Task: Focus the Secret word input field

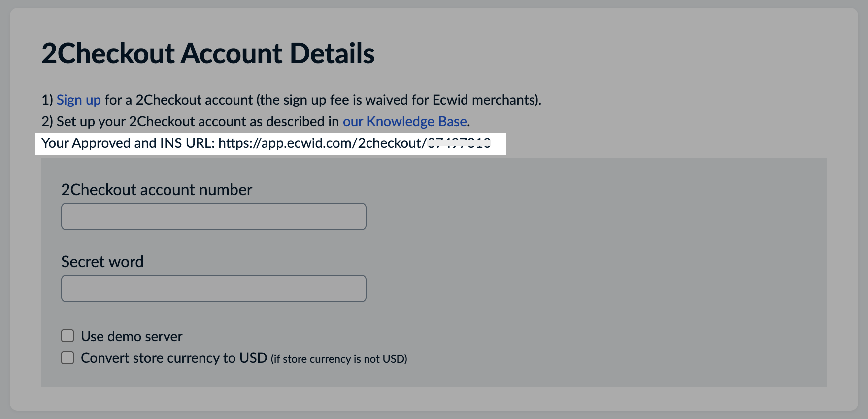Action: point(213,288)
